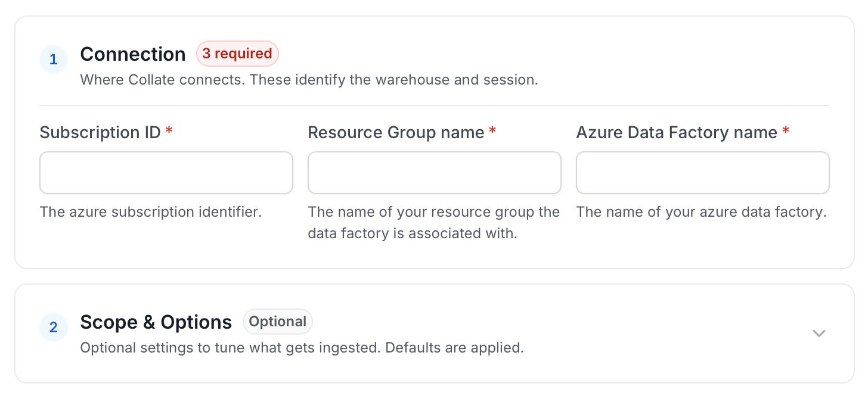Click 'The name of your azure data factory.' text
868x393 pixels.
[702, 212]
